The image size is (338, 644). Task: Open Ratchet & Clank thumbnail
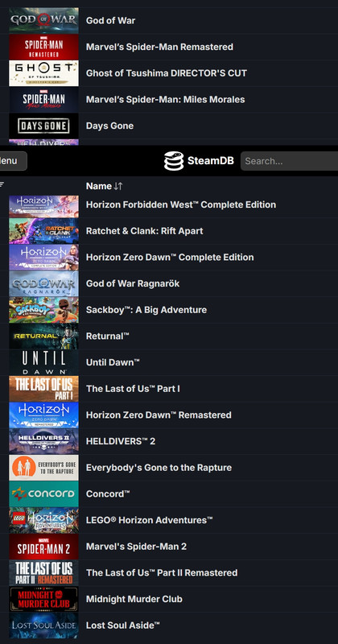click(43, 231)
